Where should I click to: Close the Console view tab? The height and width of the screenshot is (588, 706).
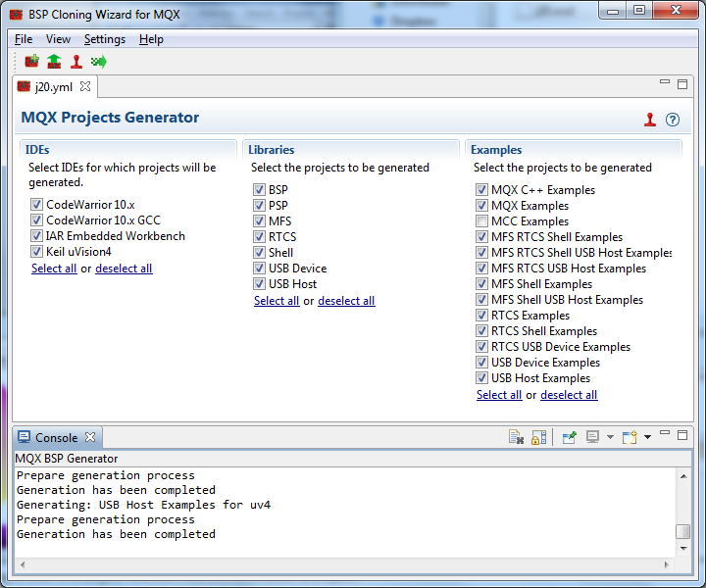coord(90,437)
